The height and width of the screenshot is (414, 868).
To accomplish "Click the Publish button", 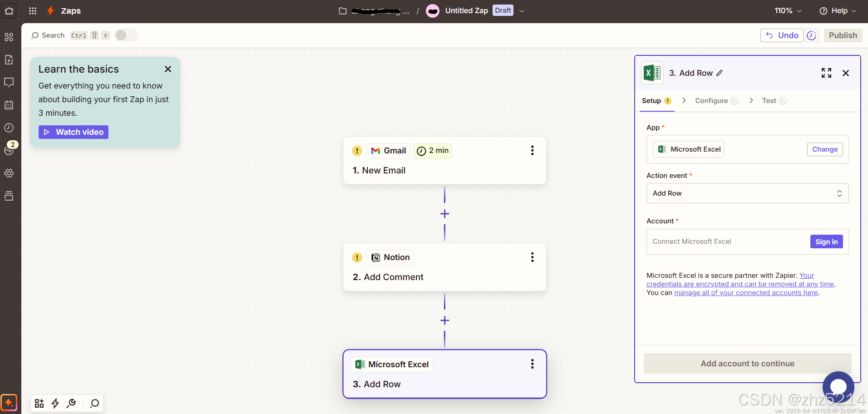I will click(x=843, y=35).
